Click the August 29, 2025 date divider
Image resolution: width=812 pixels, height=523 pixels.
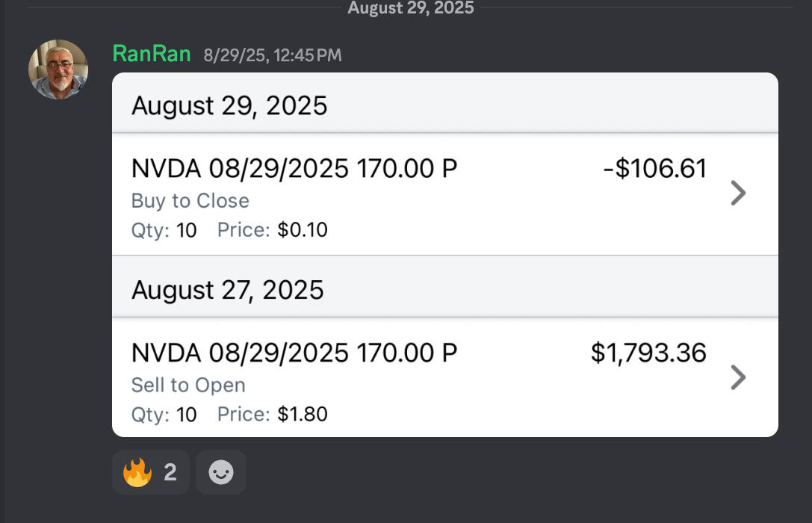click(x=410, y=8)
